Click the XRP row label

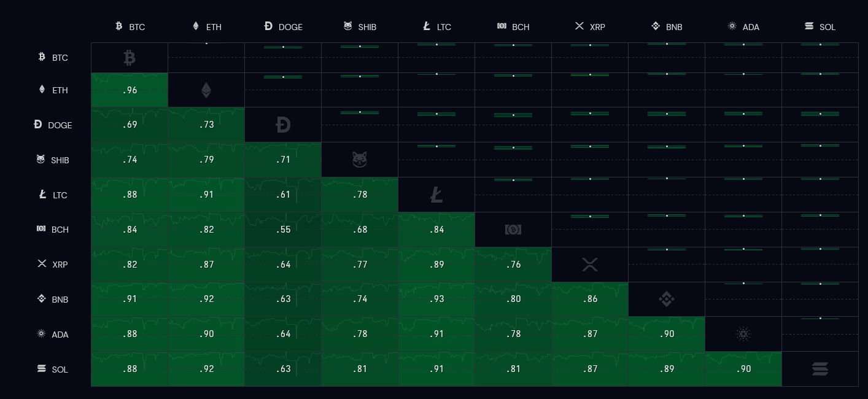click(x=53, y=265)
